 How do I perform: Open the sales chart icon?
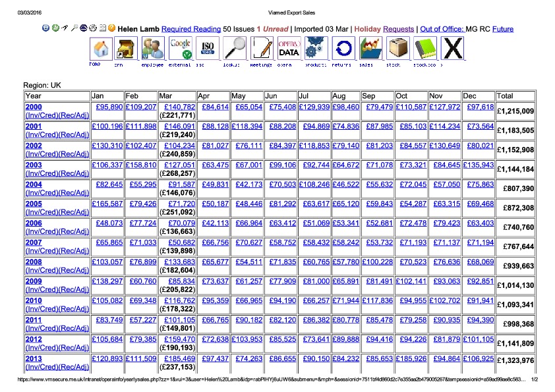[x=370, y=49]
